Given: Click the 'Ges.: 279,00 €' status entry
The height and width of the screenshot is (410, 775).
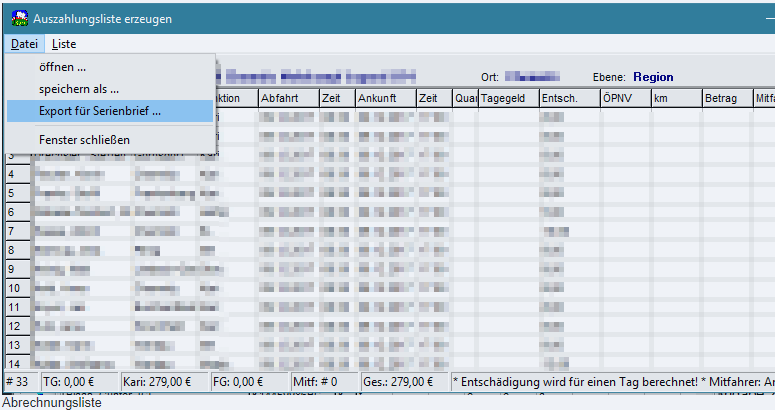Looking at the screenshot, I should [405, 382].
